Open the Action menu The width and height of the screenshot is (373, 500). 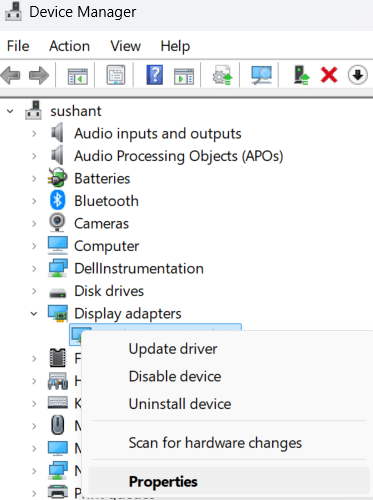[x=69, y=46]
